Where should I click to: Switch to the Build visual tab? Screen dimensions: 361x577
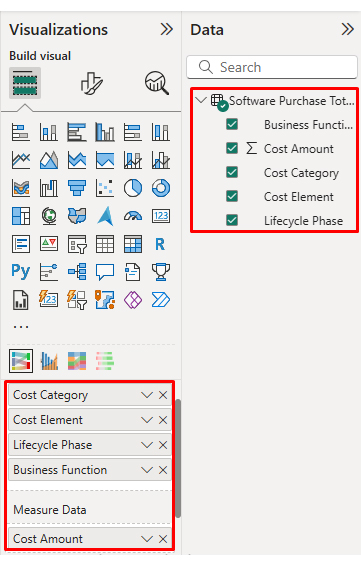point(25,83)
